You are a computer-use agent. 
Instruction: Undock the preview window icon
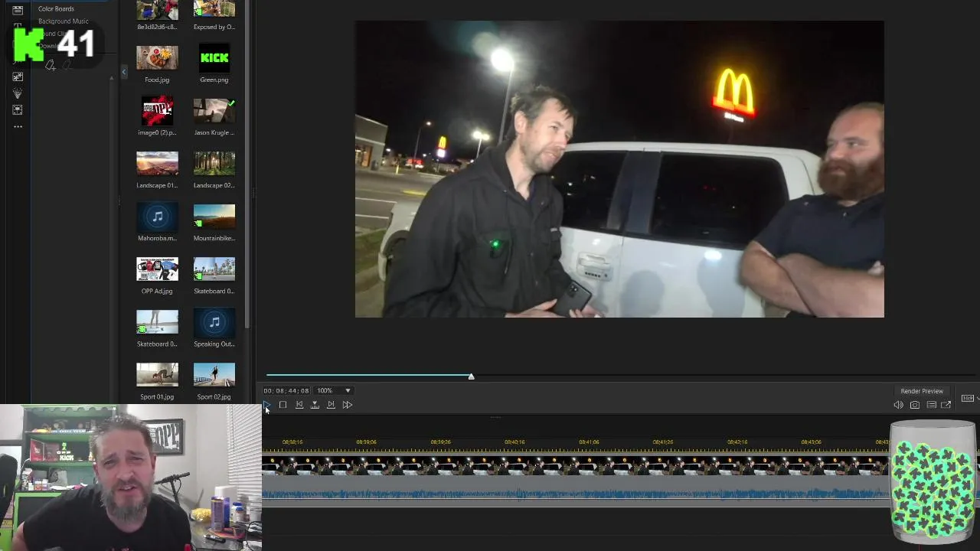(x=946, y=405)
